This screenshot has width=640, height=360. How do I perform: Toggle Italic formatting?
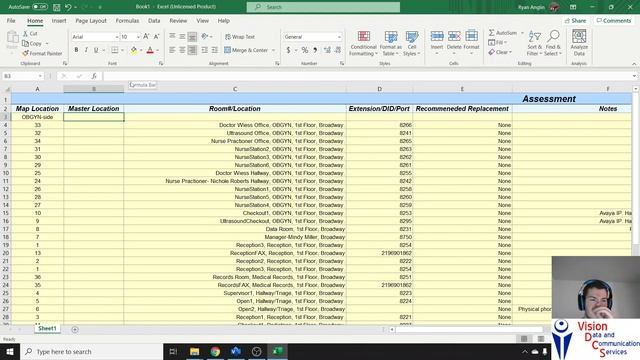click(x=86, y=50)
